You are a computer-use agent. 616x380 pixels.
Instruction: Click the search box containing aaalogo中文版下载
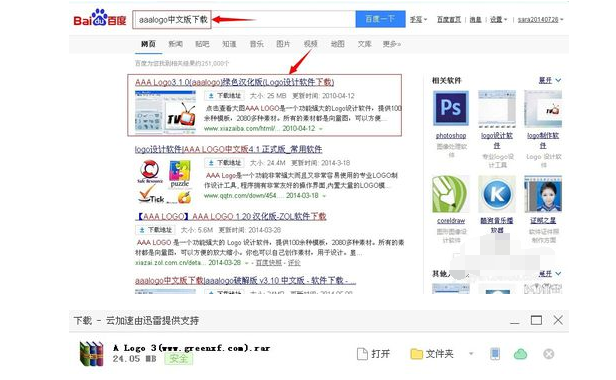pyautogui.click(x=244, y=19)
